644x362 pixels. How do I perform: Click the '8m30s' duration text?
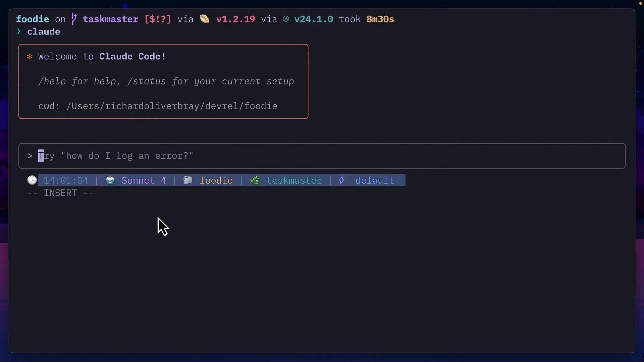pyautogui.click(x=380, y=19)
